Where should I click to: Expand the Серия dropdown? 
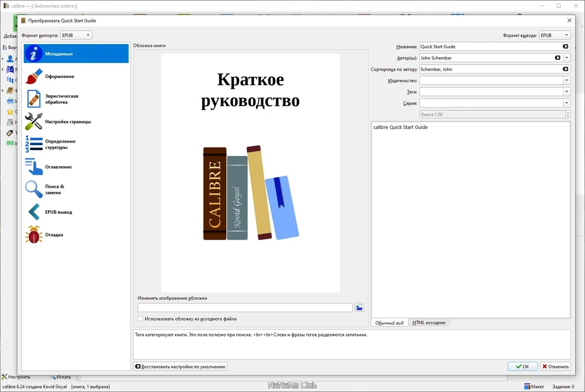[x=567, y=103]
